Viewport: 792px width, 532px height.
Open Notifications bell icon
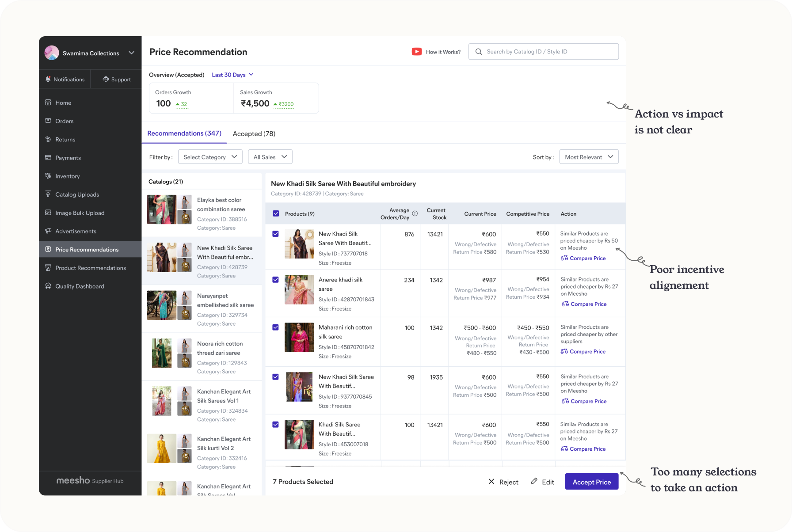(x=48, y=79)
